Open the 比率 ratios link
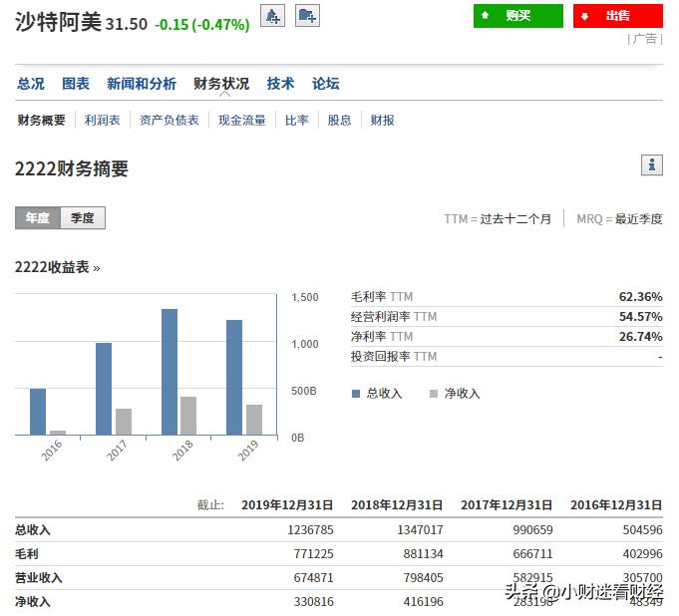 [296, 121]
